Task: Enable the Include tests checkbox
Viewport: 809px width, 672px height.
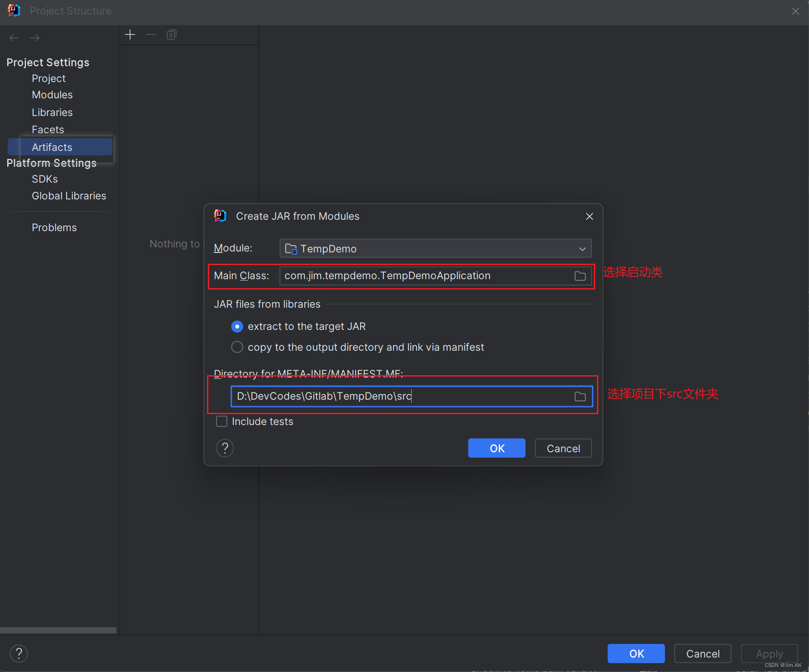Action: pos(222,421)
